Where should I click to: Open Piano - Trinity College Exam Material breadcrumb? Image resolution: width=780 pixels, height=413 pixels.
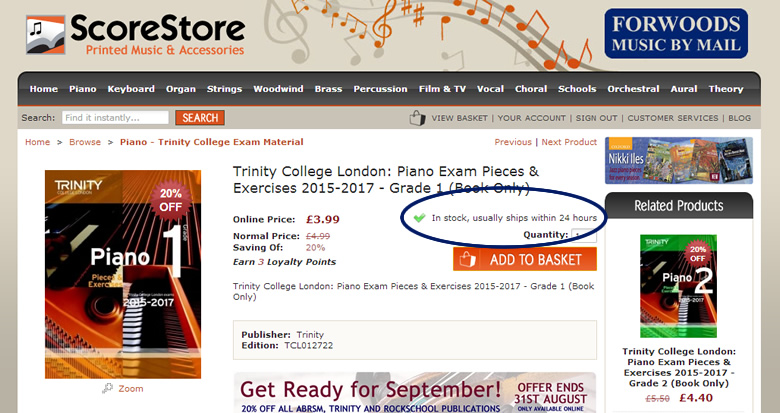tap(211, 142)
